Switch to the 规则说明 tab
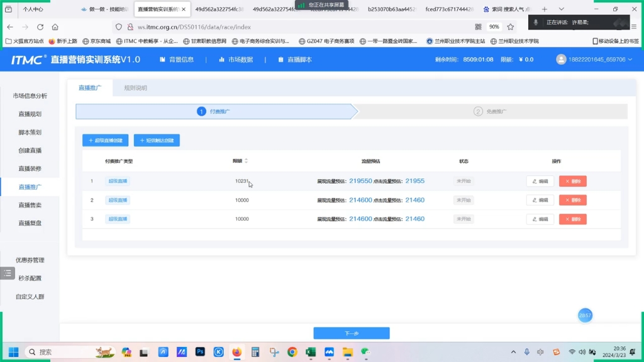This screenshot has height=362, width=644. click(136, 88)
